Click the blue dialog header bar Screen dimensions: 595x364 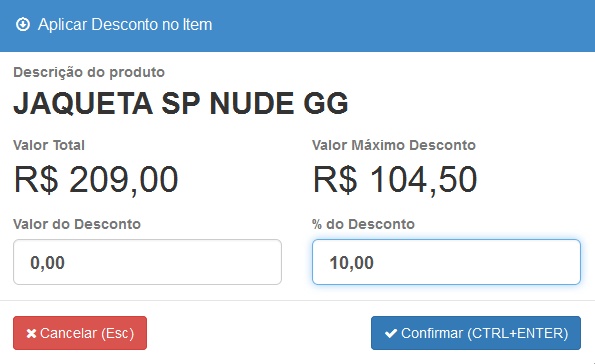tap(298, 26)
